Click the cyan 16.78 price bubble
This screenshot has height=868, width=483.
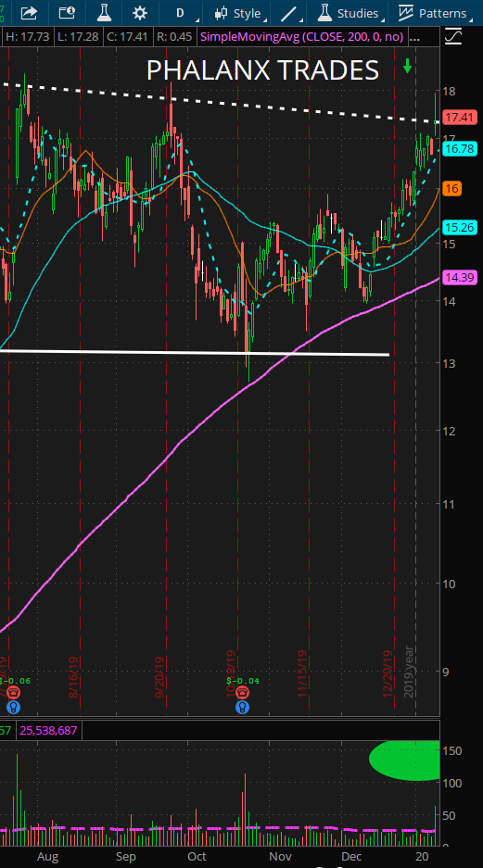[461, 148]
